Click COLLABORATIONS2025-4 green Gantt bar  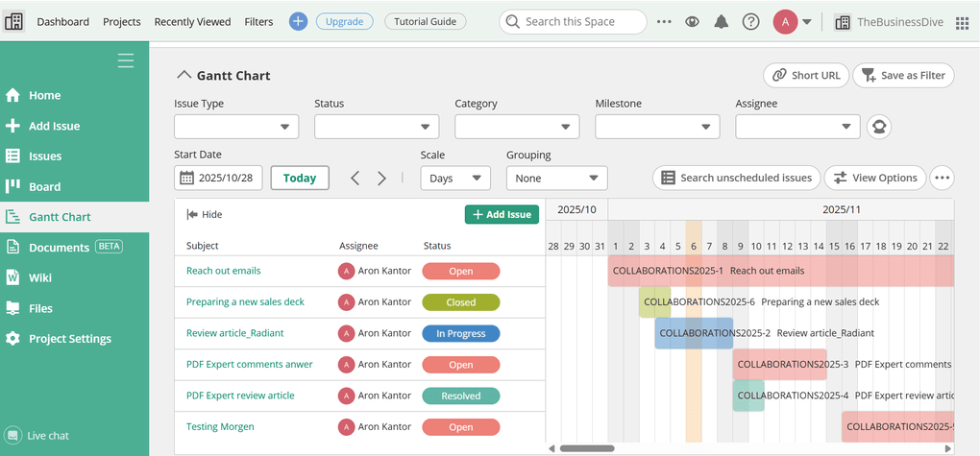(748, 396)
